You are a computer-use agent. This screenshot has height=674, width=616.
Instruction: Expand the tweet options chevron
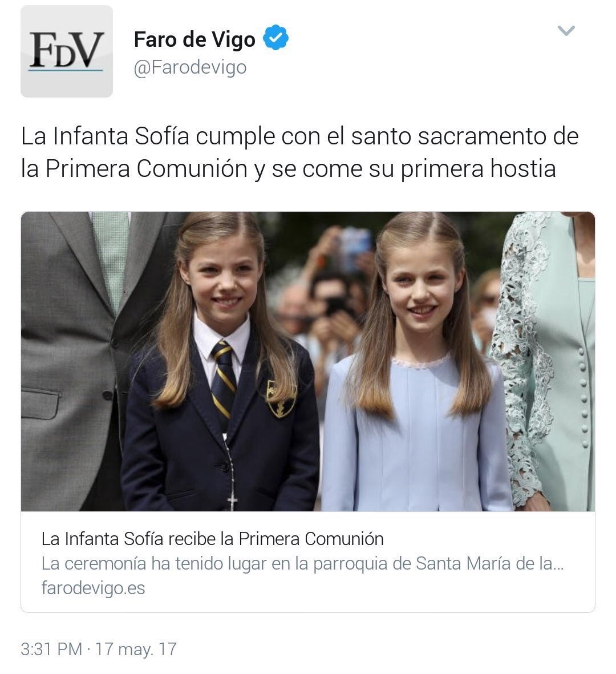(566, 30)
